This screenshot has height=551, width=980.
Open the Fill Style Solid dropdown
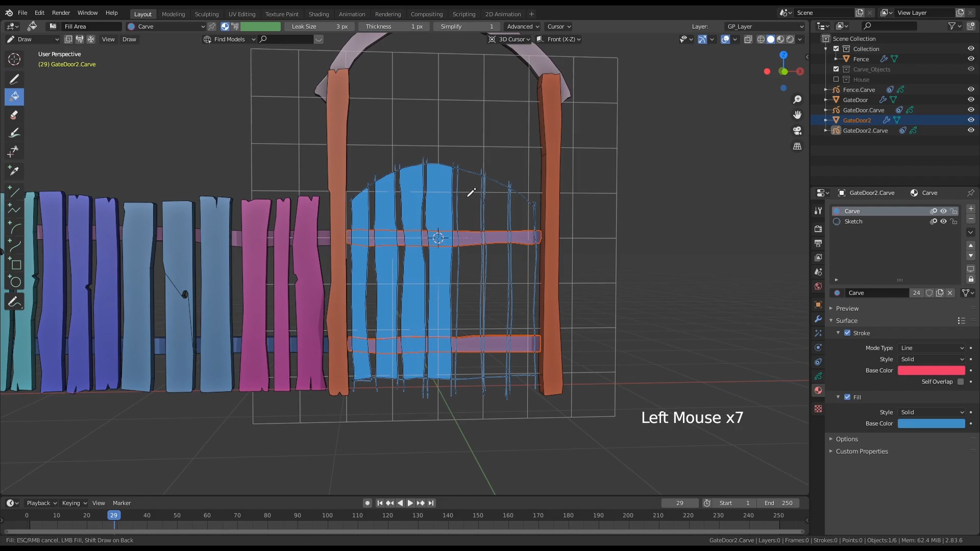click(932, 412)
